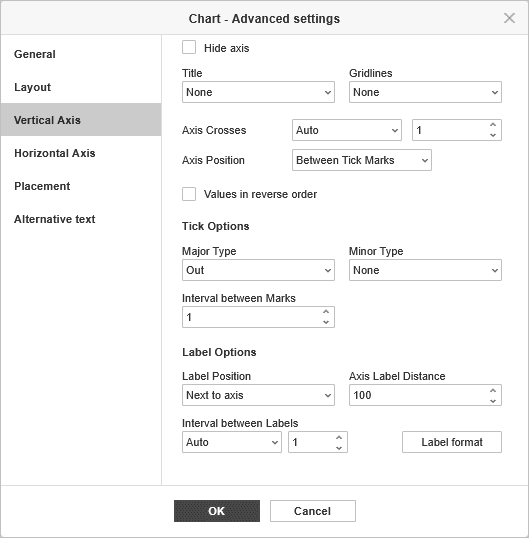Click the Axis Label Distance input field
The height and width of the screenshot is (538, 529).
418,395
